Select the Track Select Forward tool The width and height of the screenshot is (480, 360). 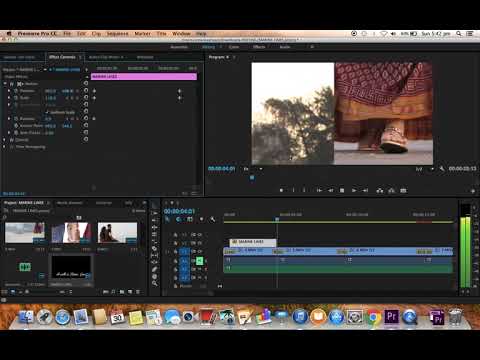pyautogui.click(x=155, y=213)
